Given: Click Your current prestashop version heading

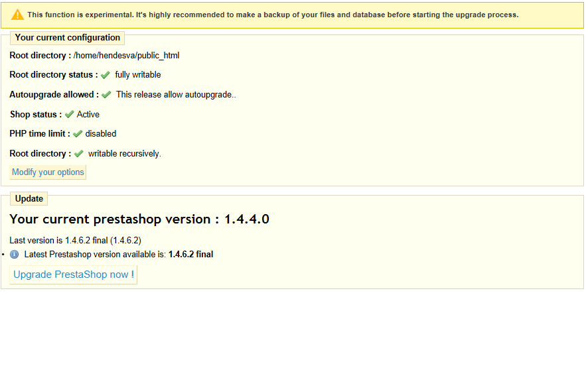Looking at the screenshot, I should pos(139,219).
